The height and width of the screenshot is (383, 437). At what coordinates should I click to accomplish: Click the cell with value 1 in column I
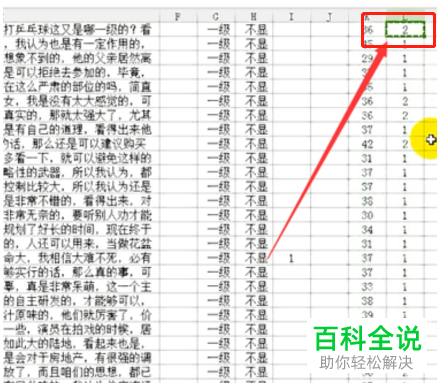point(291,258)
